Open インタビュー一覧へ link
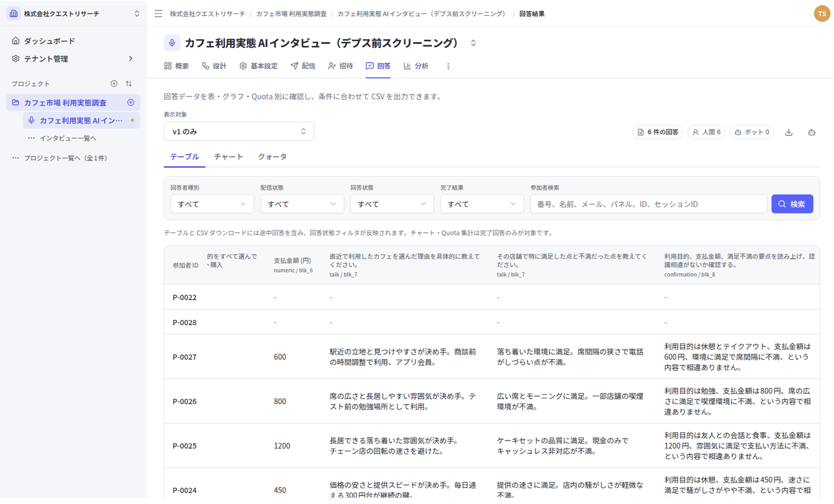 [x=68, y=138]
